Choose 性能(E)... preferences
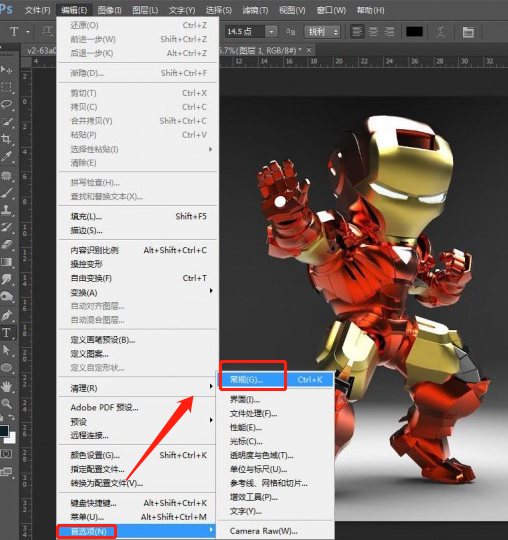 (276, 427)
